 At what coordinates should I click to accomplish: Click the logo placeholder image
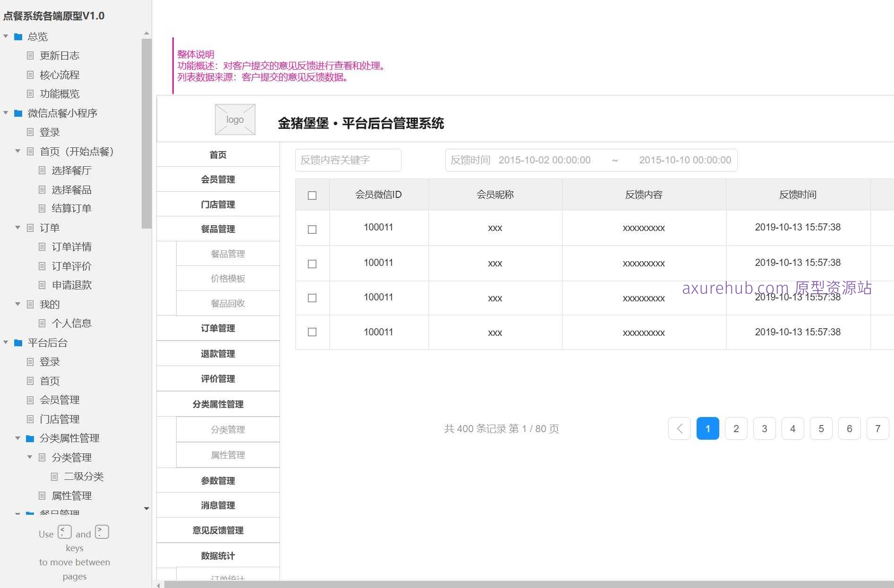pyautogui.click(x=235, y=119)
